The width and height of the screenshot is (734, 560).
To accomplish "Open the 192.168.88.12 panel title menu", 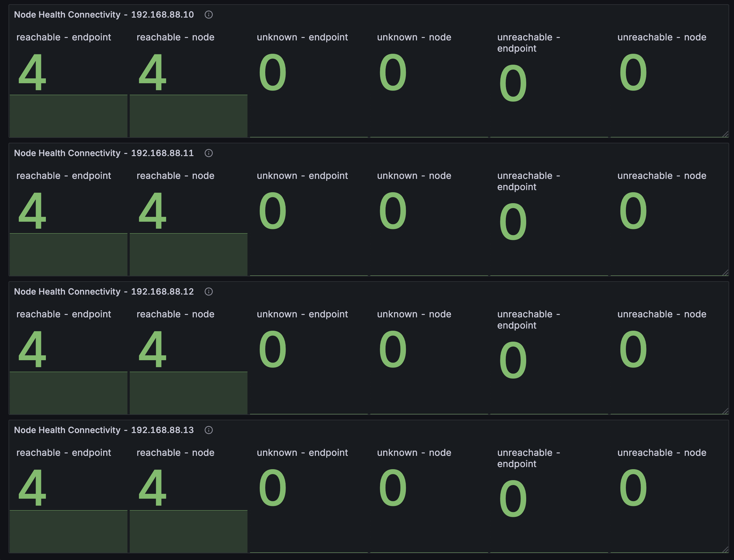I will (104, 292).
